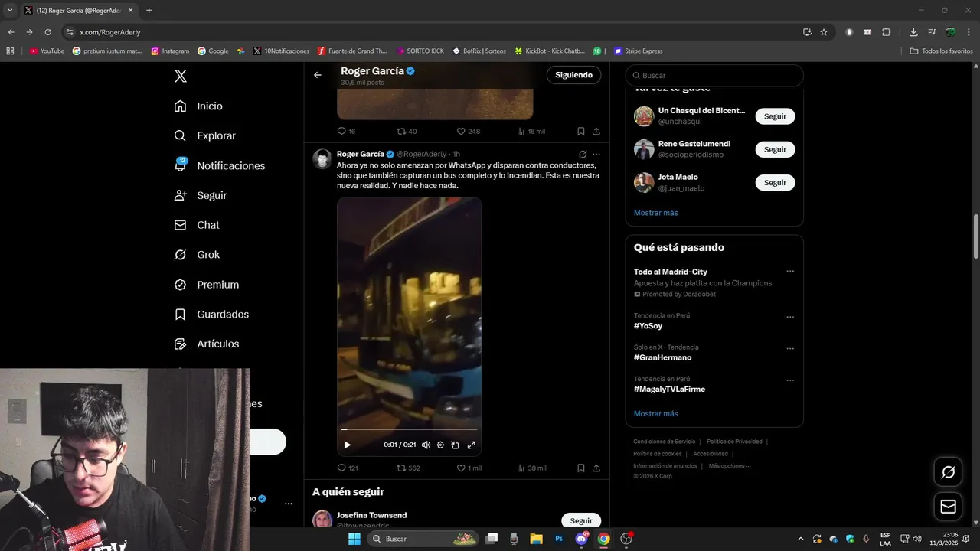Follow Un Chasqui del Bicentenario
The height and width of the screenshot is (551, 980).
(x=775, y=116)
